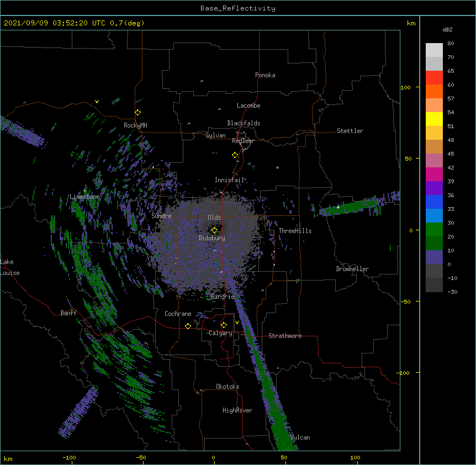
Task: Select the Sylvan label
Action: [x=215, y=135]
